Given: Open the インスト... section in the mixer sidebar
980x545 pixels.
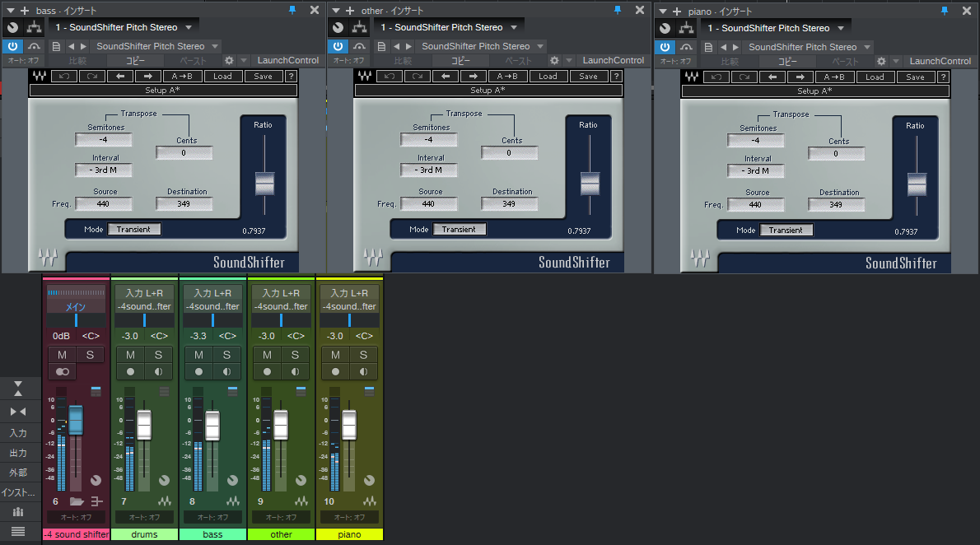Looking at the screenshot, I should tap(18, 492).
